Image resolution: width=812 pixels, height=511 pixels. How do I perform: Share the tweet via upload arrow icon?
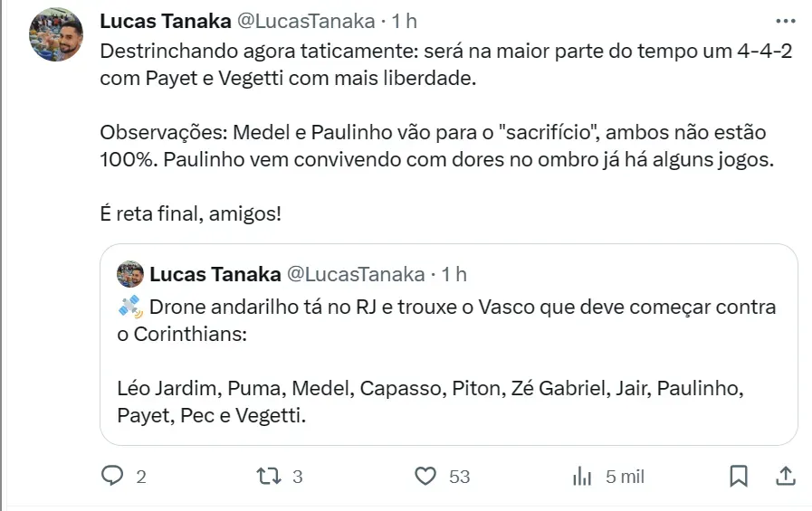(x=787, y=475)
